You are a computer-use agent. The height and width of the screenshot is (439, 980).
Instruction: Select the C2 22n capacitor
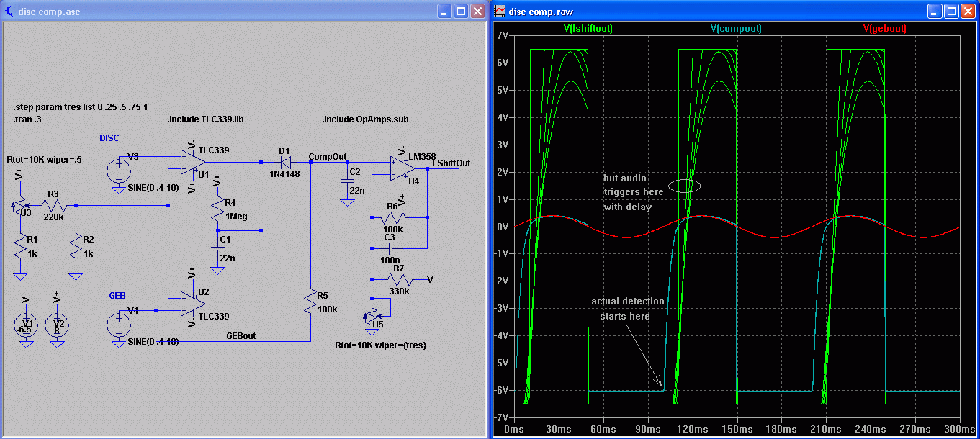[x=348, y=181]
